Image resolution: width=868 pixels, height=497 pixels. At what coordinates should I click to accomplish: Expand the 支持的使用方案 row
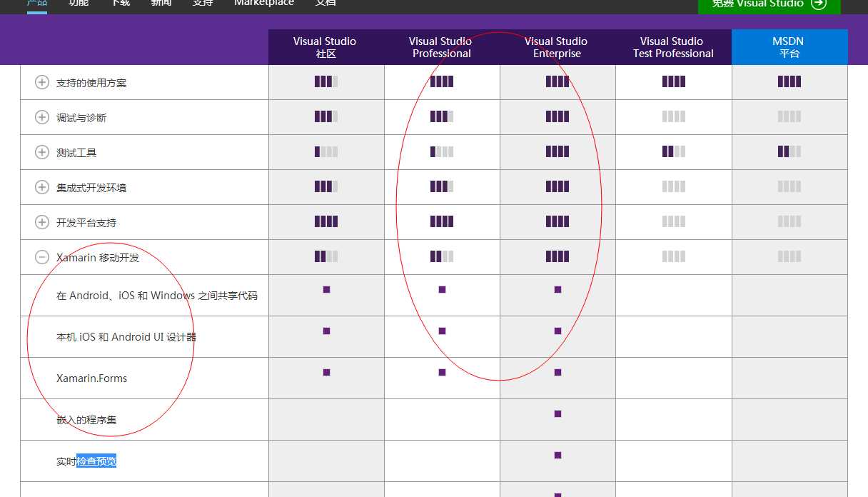(x=42, y=82)
